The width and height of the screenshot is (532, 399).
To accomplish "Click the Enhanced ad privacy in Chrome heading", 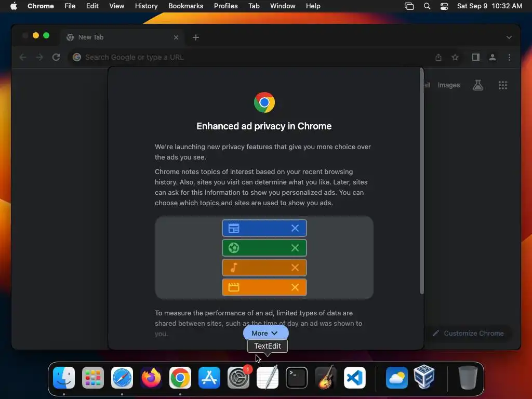I will click(264, 126).
